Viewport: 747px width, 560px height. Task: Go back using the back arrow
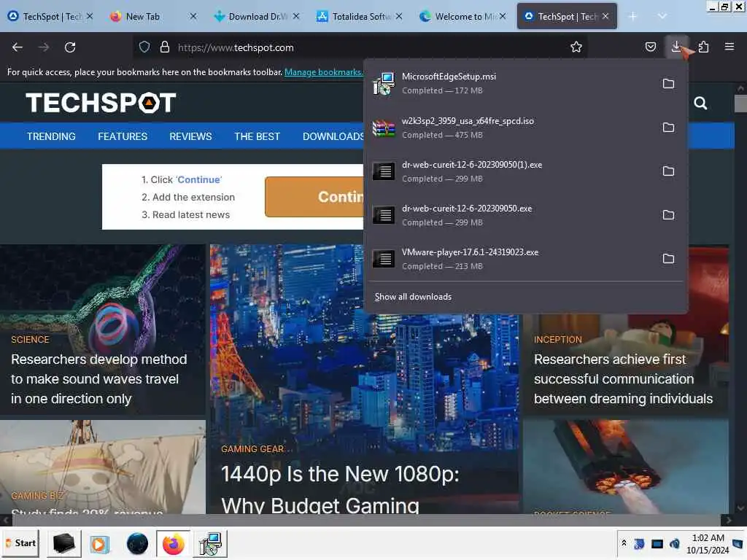tap(18, 47)
